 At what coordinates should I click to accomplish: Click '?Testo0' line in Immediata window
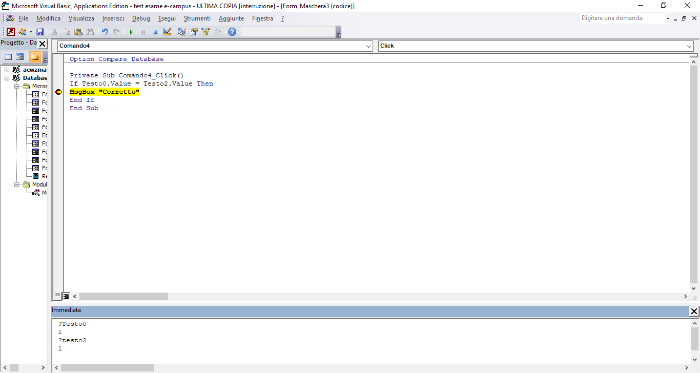(72, 324)
